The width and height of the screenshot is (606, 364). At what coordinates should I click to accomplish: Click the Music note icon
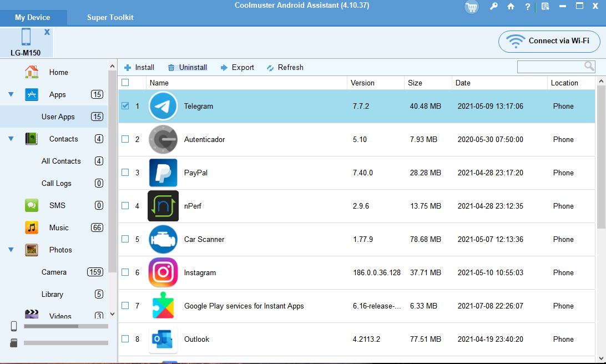click(32, 228)
